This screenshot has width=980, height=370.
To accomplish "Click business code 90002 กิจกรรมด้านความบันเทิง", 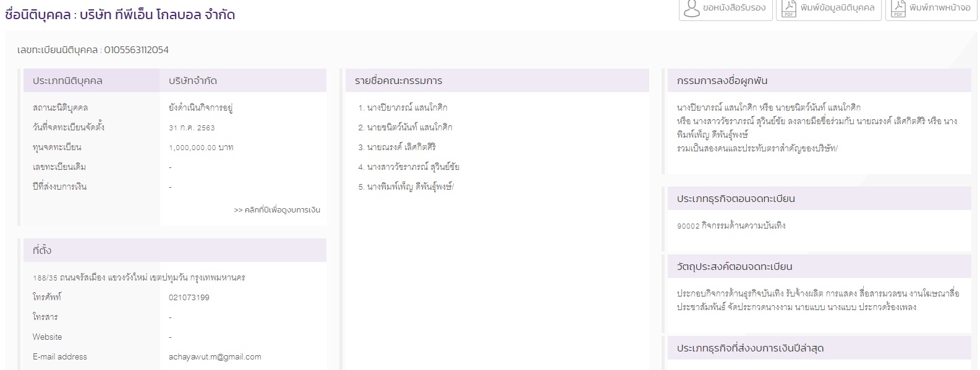I will coord(731,225).
